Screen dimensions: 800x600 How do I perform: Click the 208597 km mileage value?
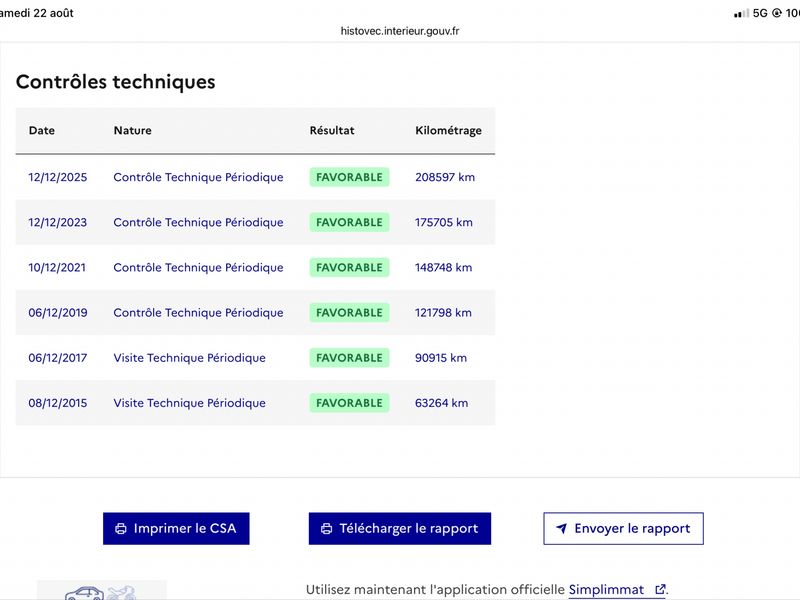click(x=445, y=177)
